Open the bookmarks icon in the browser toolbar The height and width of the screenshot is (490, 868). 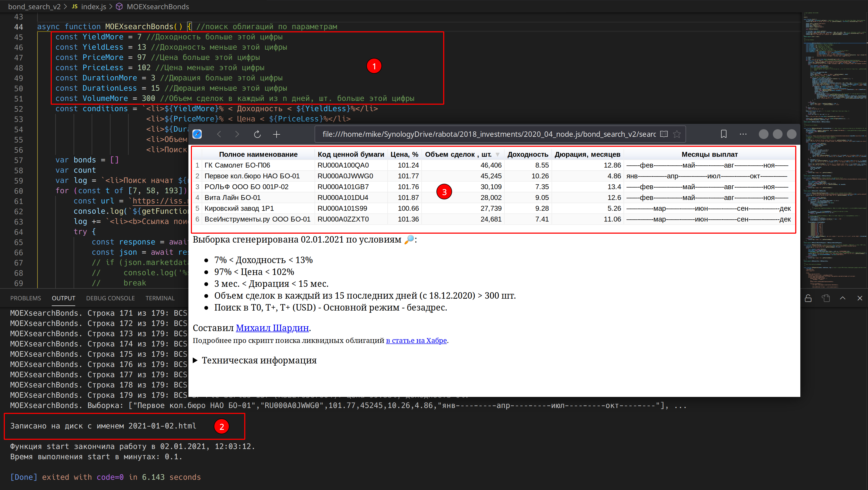724,134
